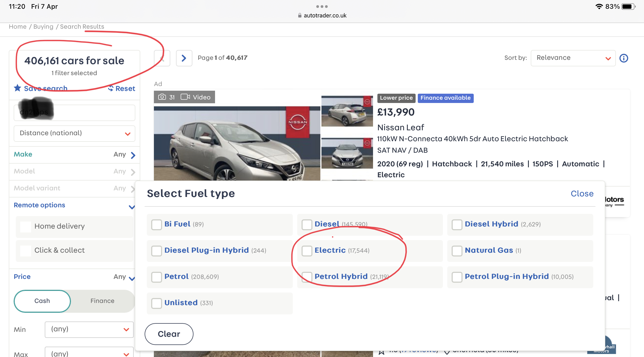Go to Buying breadcrumb
This screenshot has width=644, height=357.
43,26
